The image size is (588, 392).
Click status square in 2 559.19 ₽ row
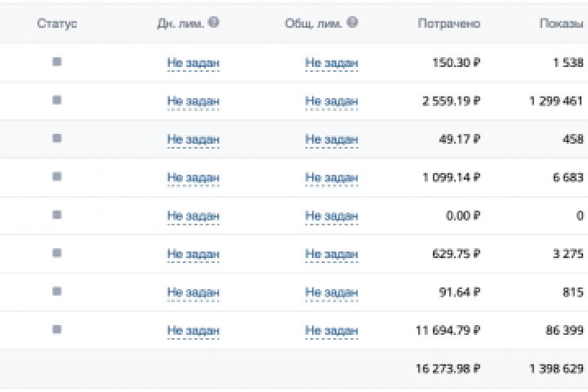[x=56, y=100]
